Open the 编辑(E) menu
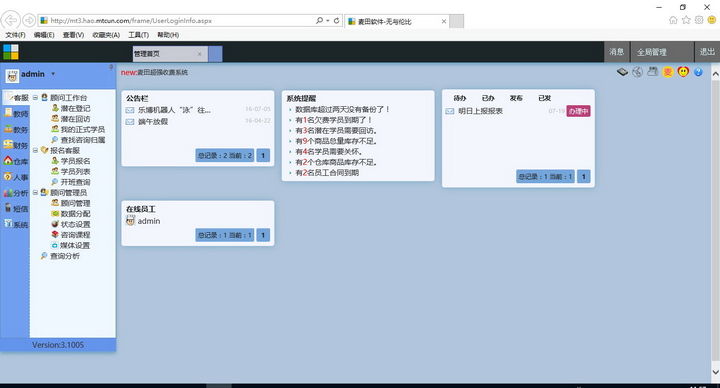720x388 pixels. (44, 35)
